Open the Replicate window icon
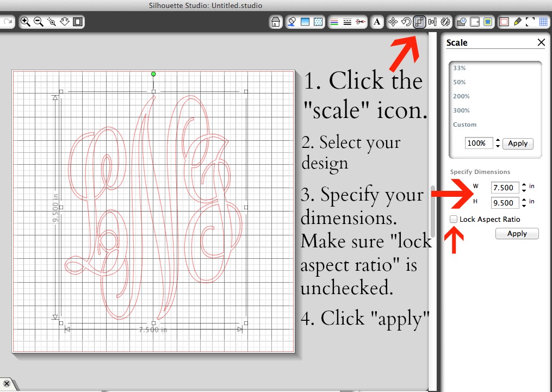This screenshot has height=392, width=552. pyautogui.click(x=445, y=22)
